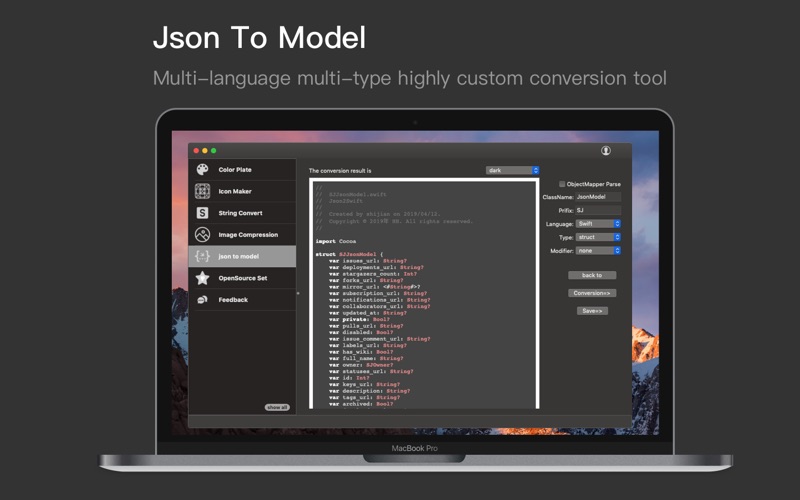
Task: Click the 'var stargazers_count: Int?' line
Action: point(373,273)
